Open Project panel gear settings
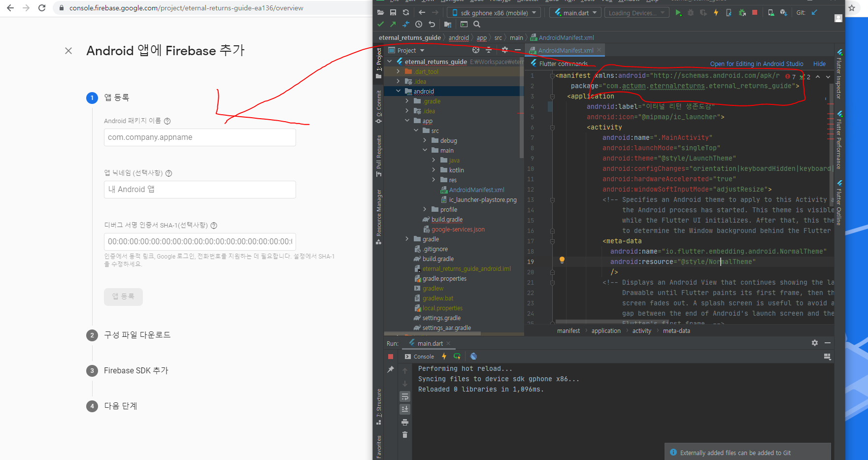 504,50
